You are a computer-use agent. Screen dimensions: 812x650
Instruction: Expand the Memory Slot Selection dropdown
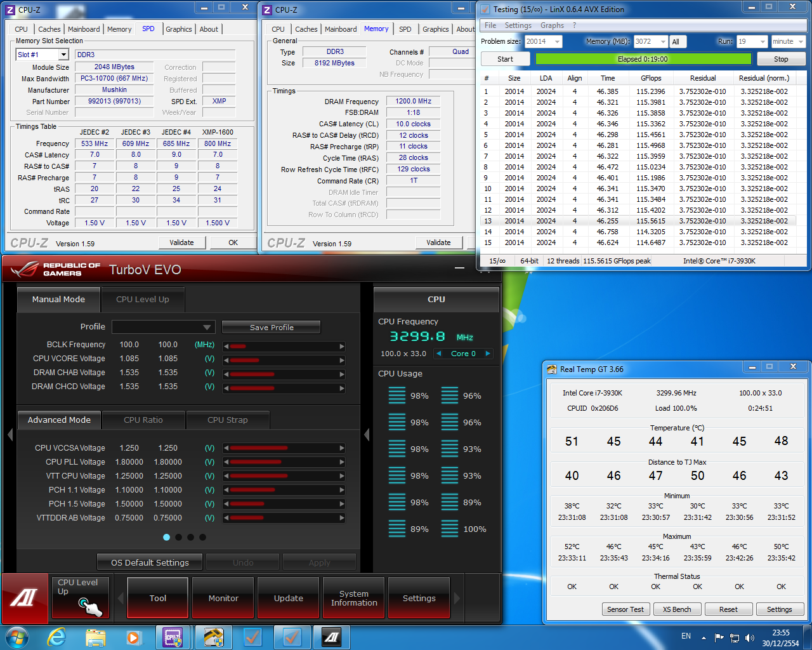[63, 55]
